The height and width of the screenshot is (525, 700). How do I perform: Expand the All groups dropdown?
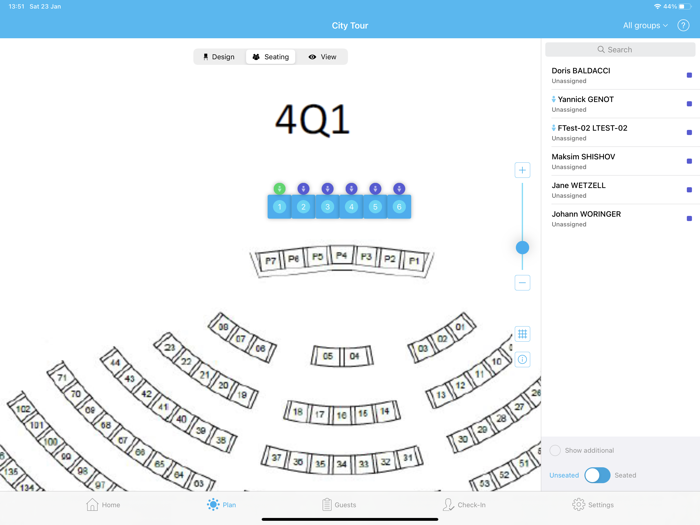(645, 25)
